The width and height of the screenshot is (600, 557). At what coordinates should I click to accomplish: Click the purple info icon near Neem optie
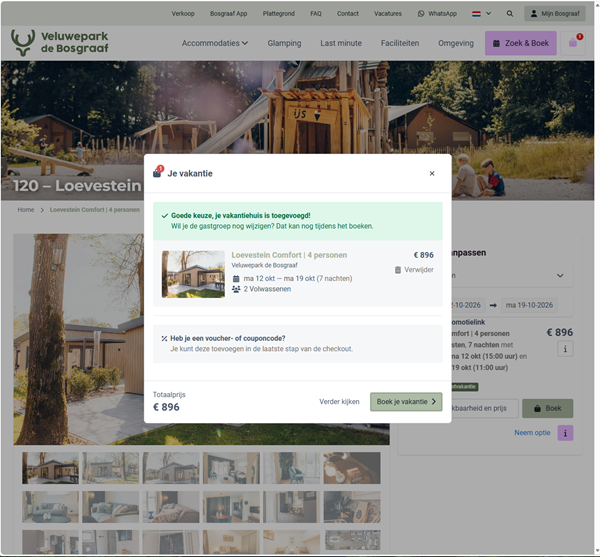click(565, 433)
